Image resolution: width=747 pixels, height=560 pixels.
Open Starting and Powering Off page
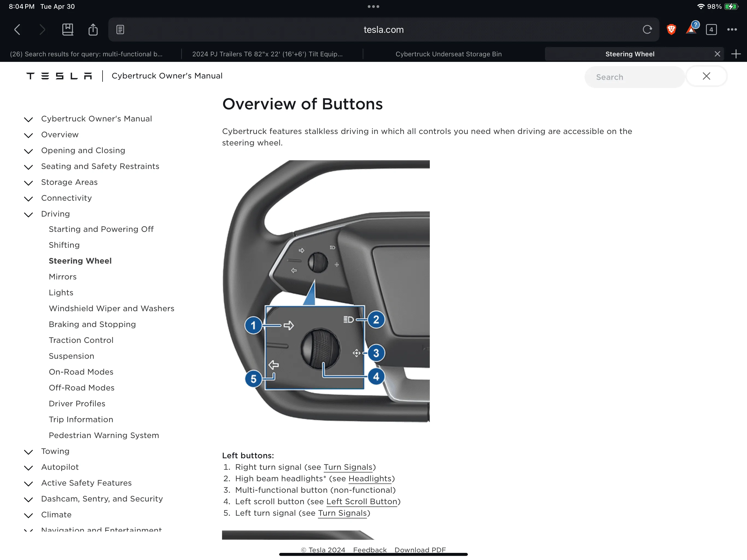(101, 229)
